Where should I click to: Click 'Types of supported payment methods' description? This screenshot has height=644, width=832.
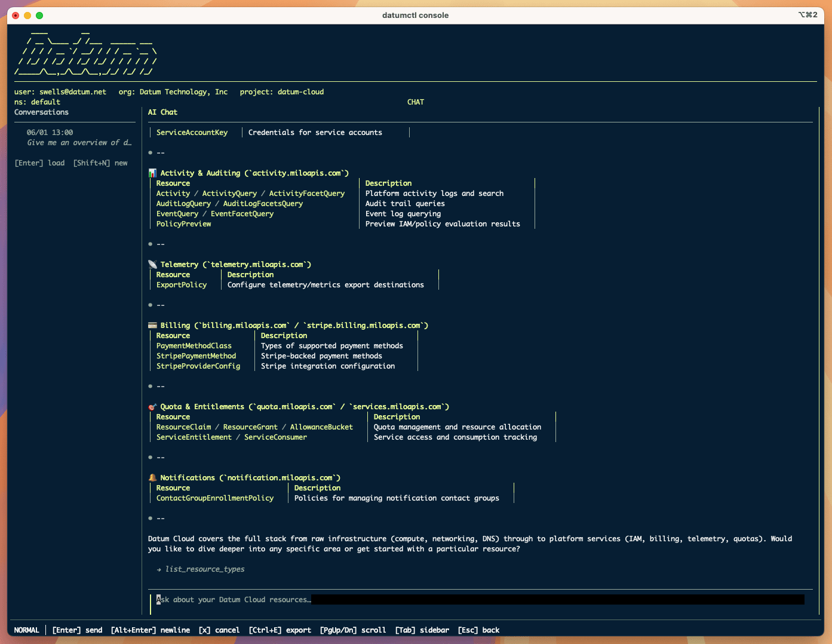coord(332,346)
